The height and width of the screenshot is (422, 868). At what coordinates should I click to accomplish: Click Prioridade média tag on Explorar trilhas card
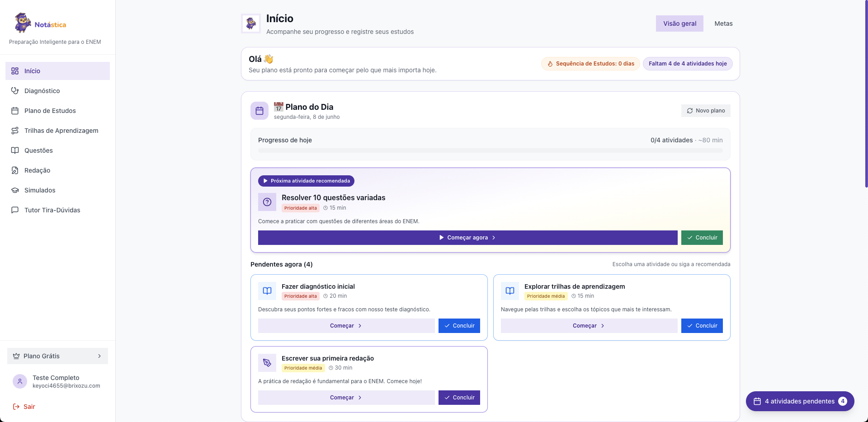546,296
